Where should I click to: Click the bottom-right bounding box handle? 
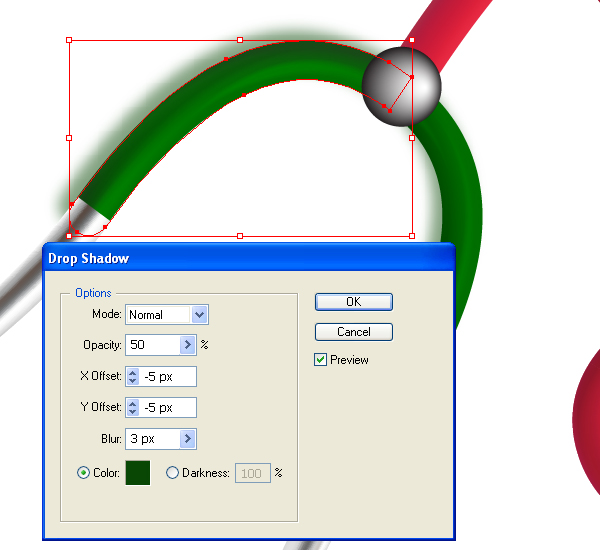(x=412, y=236)
